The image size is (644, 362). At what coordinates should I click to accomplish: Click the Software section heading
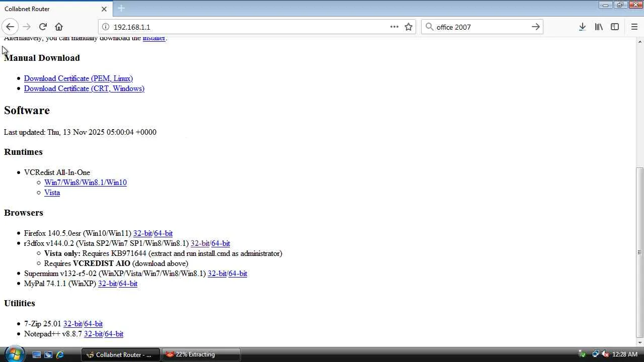pyautogui.click(x=27, y=110)
